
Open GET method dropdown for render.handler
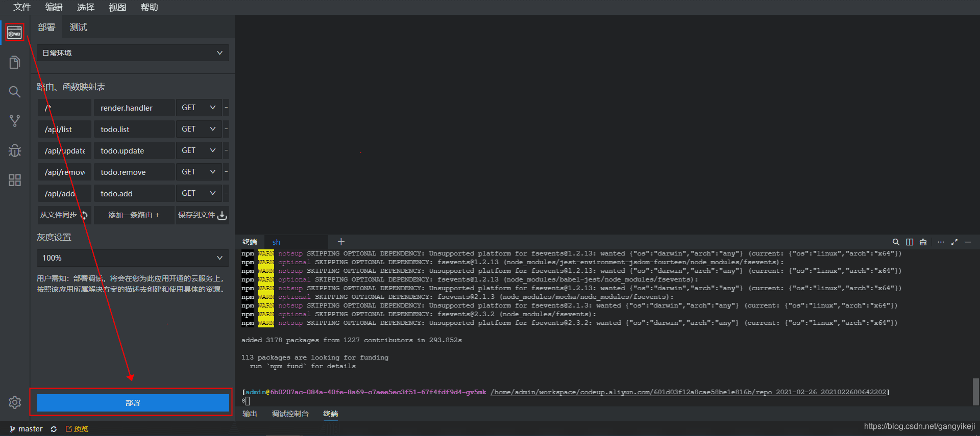click(199, 108)
